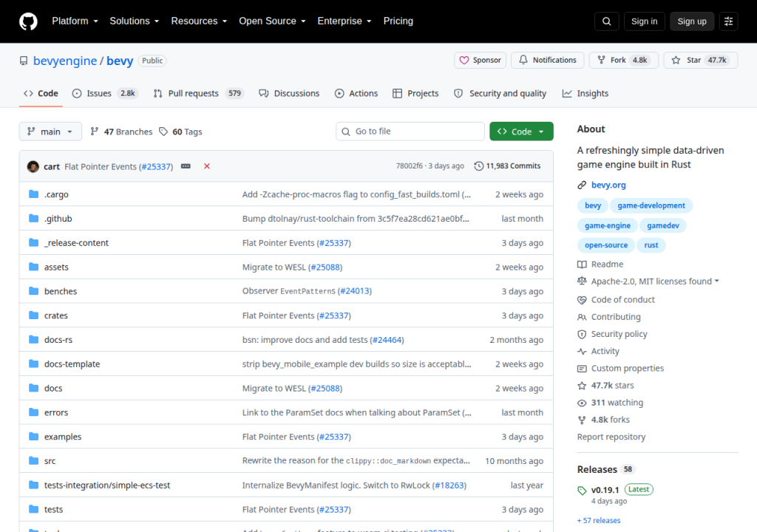Screen dimensions: 757x532
Task: Click the Code of conduct heart icon
Action: point(582,300)
